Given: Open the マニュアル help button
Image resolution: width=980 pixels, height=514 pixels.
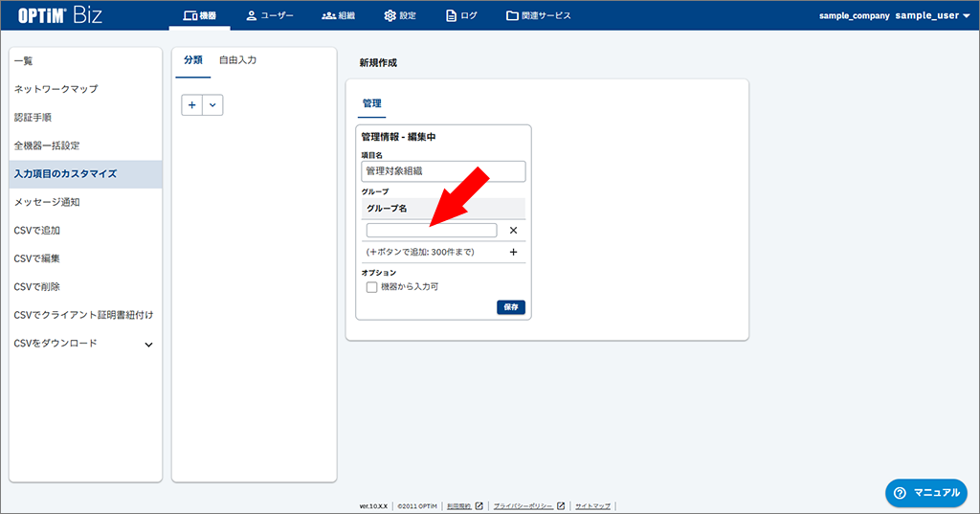Looking at the screenshot, I should point(926,493).
